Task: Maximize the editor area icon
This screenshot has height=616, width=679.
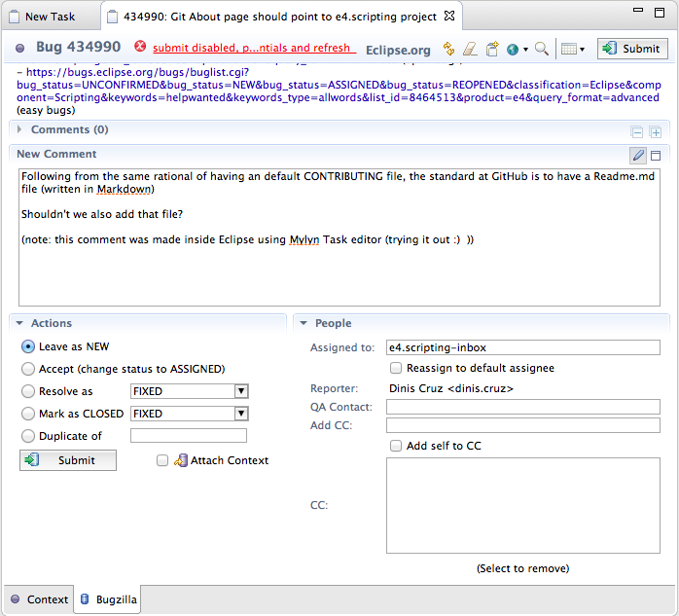Action: tap(660, 13)
